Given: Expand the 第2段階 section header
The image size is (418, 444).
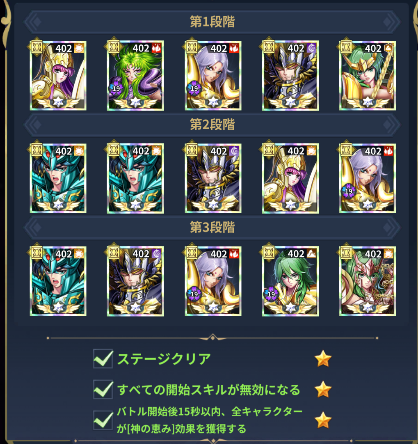Looking at the screenshot, I should pos(212,125).
